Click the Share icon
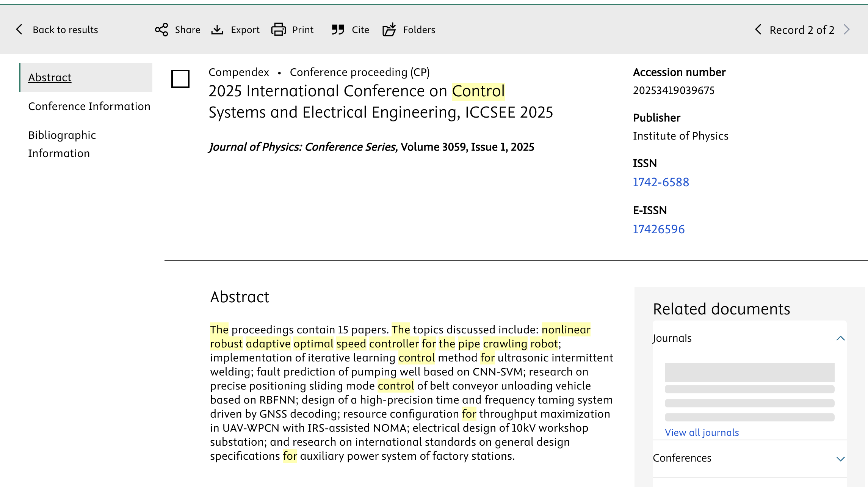Screen dimensions: 868x487 pyautogui.click(x=161, y=30)
